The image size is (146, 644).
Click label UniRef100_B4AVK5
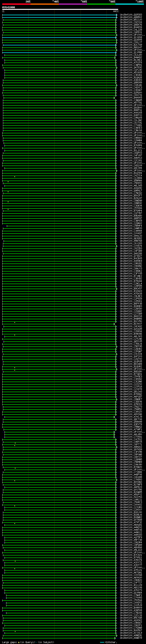coord(131,98)
